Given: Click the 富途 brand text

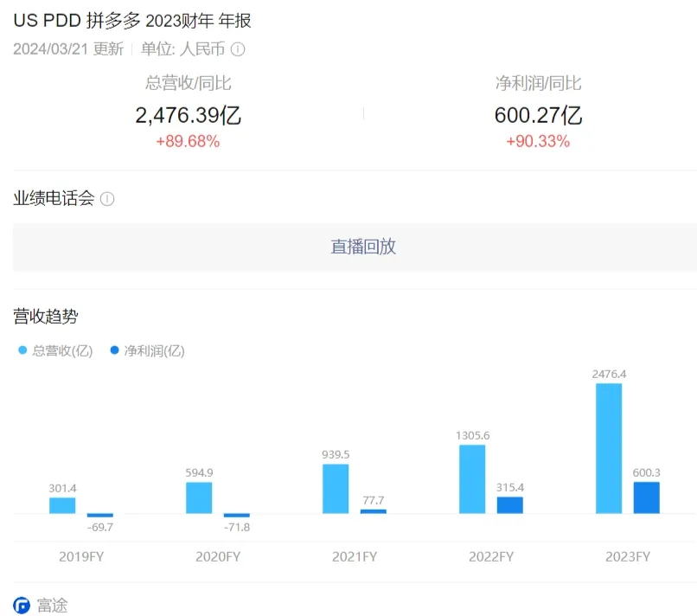Looking at the screenshot, I should tap(53, 606).
